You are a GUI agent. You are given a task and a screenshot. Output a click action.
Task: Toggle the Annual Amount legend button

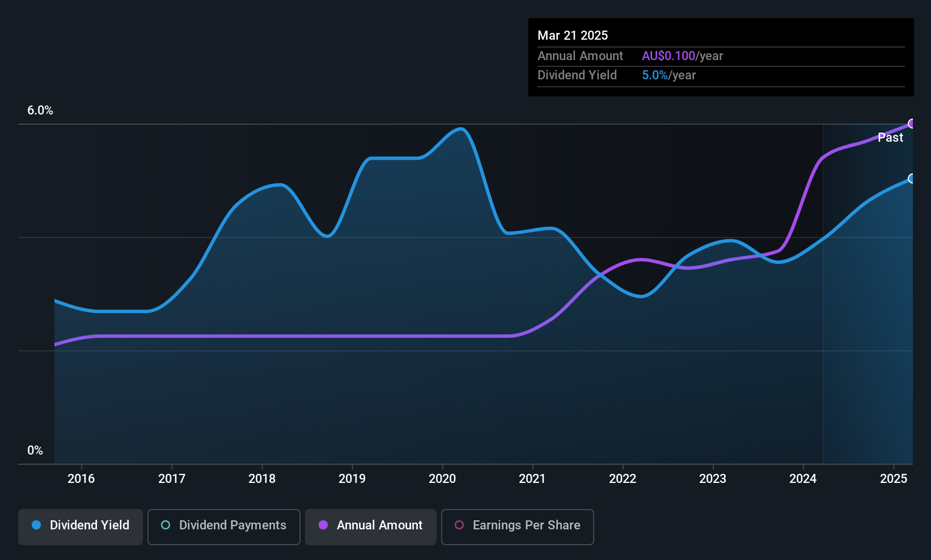371,527
